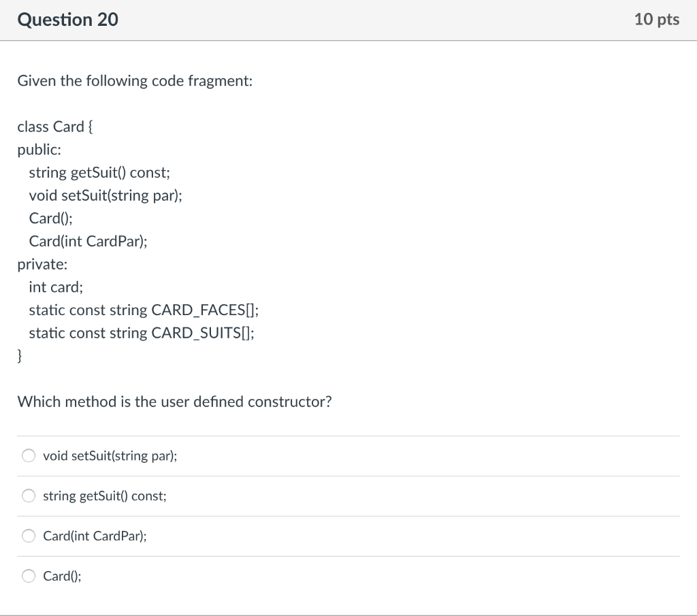
Task: Click the private: line in the code
Action: pos(42,265)
